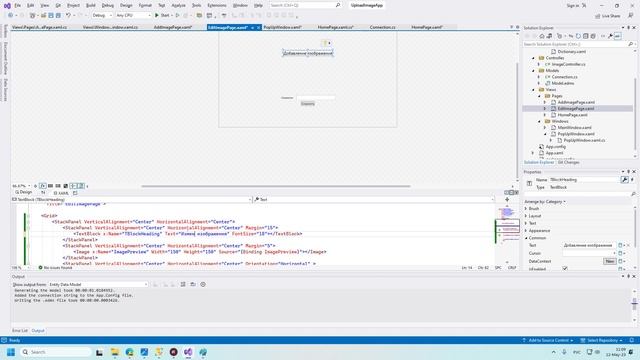The height and width of the screenshot is (360, 640).
Task: Switch to the AddImagePage.xaml tab
Action: tap(173, 27)
